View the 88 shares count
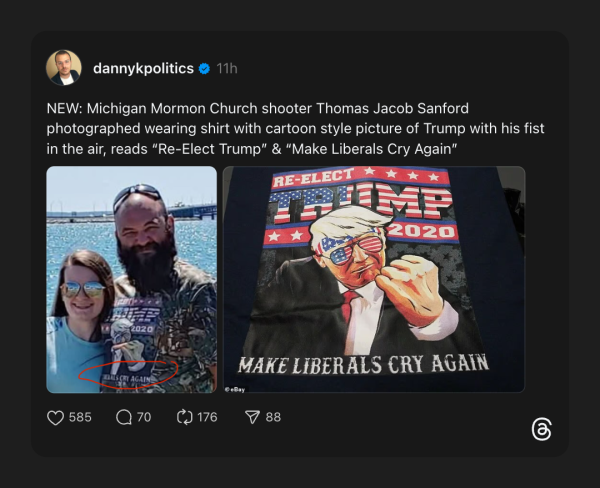 coord(273,417)
